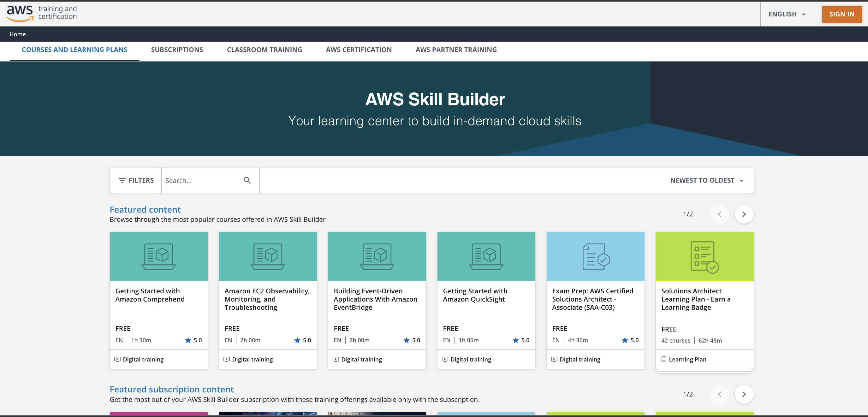Open the Exam Prep Solutions Architect thumbnail
Viewport: 868px width, 417px height.
[595, 256]
